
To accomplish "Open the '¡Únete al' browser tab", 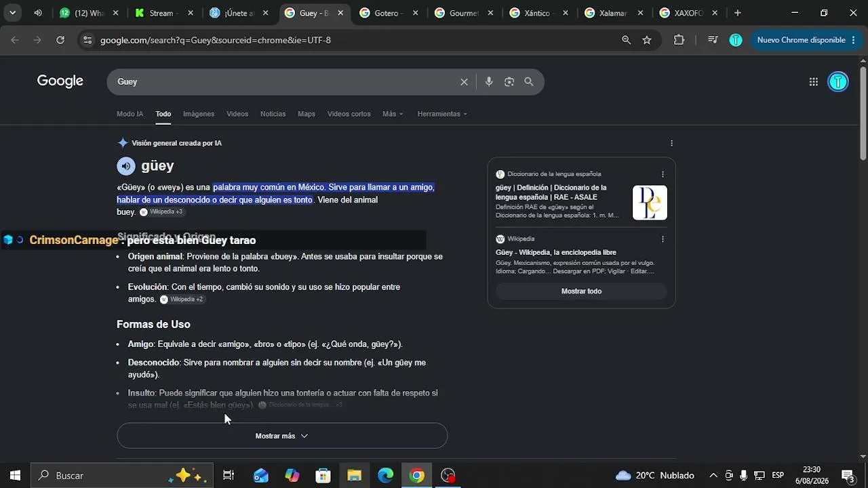I will 239,13.
